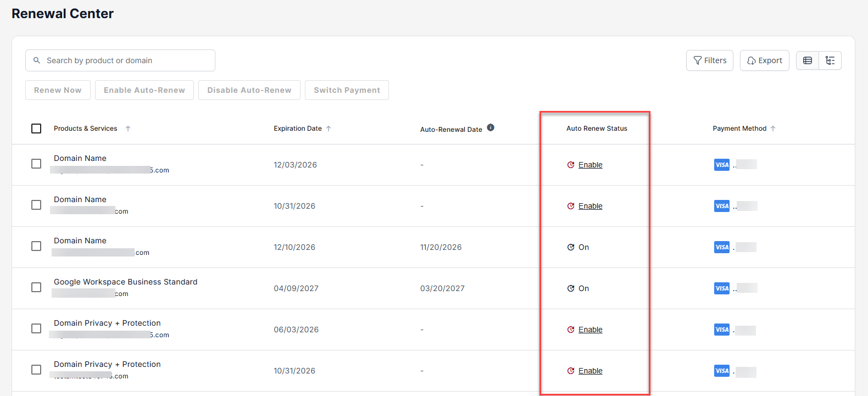This screenshot has height=396, width=868.
Task: Sort by Expiration Date arrow
Action: (x=329, y=129)
